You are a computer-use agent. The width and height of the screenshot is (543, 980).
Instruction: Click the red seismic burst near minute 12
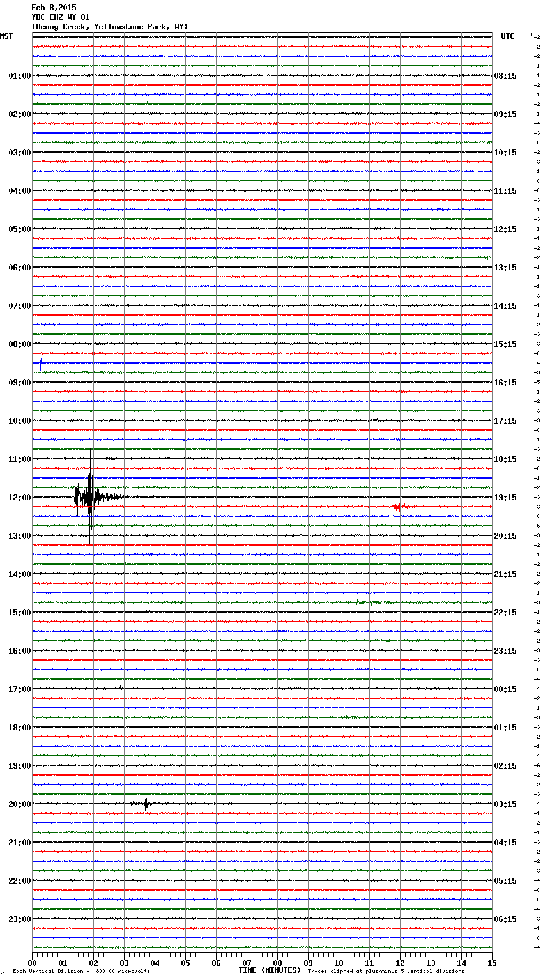point(397,507)
